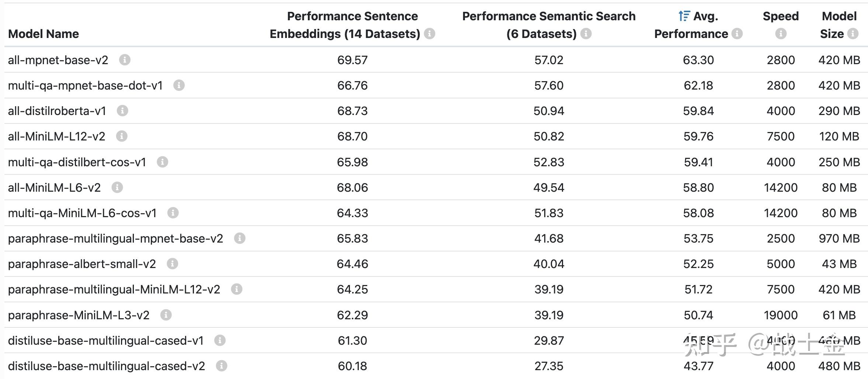Click the Model Size info icon
Screen dimensions: 868x379
tap(853, 34)
